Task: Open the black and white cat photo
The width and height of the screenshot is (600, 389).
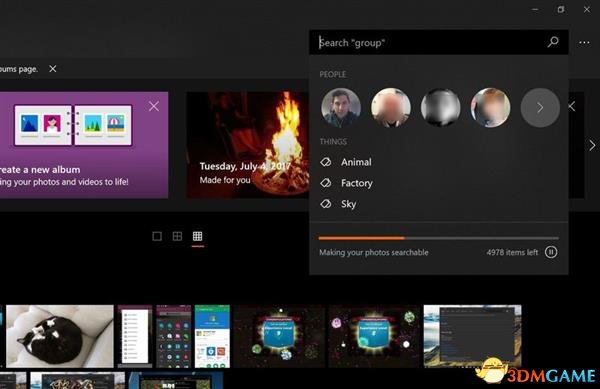Action: point(60,336)
